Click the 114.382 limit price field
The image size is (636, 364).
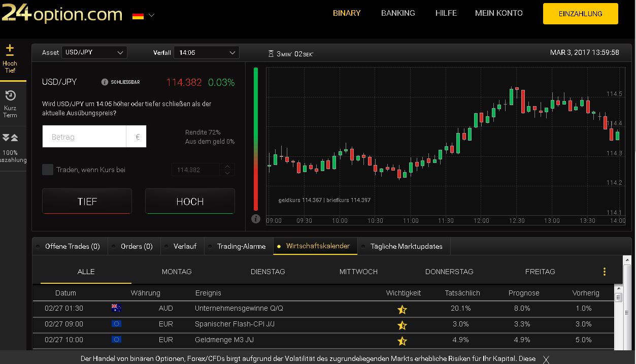tap(196, 170)
